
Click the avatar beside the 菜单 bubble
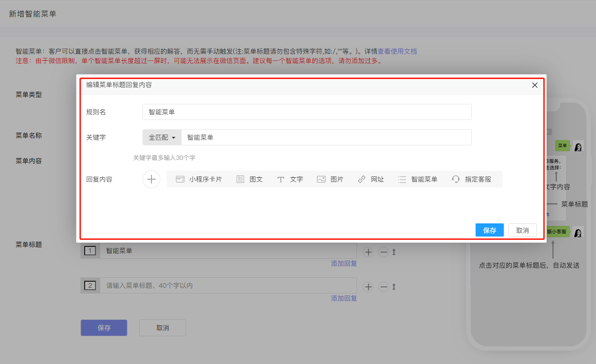coord(578,146)
